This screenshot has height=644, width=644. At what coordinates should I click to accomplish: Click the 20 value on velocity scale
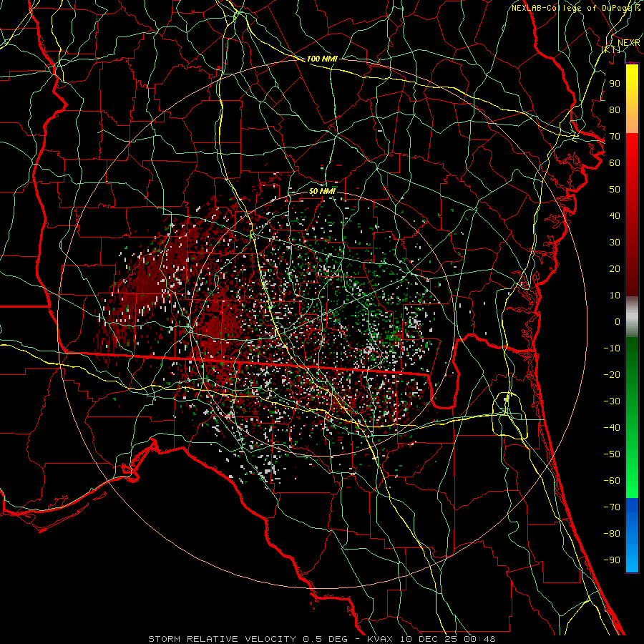615,268
